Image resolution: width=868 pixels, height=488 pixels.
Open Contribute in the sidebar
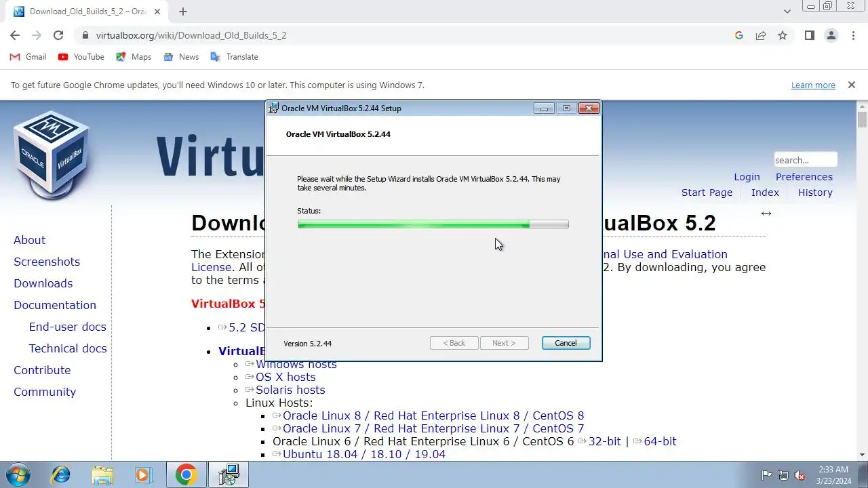point(42,370)
